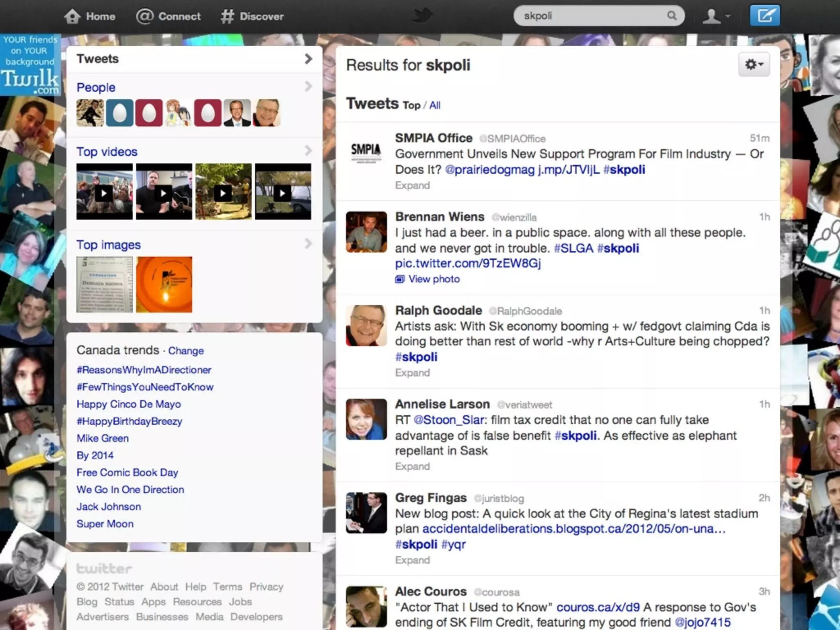Open the results settings gear dropdown
The width and height of the screenshot is (840, 630).
(x=754, y=65)
